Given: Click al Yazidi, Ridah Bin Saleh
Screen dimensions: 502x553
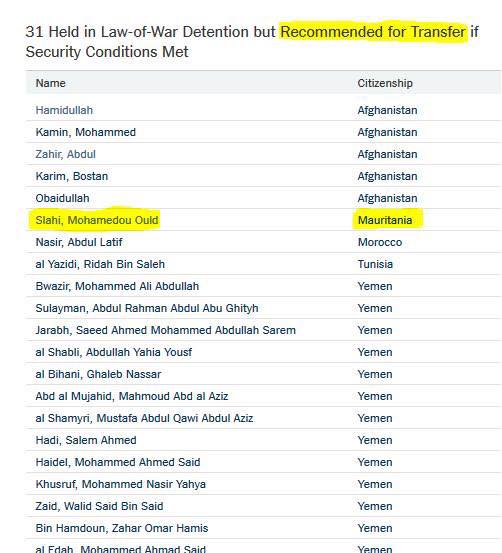Looking at the screenshot, I should (100, 264).
